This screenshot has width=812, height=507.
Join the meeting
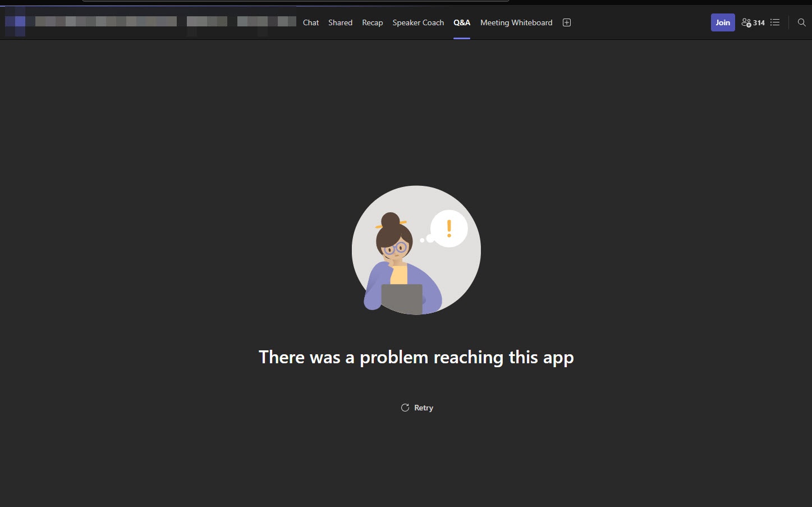click(x=723, y=22)
